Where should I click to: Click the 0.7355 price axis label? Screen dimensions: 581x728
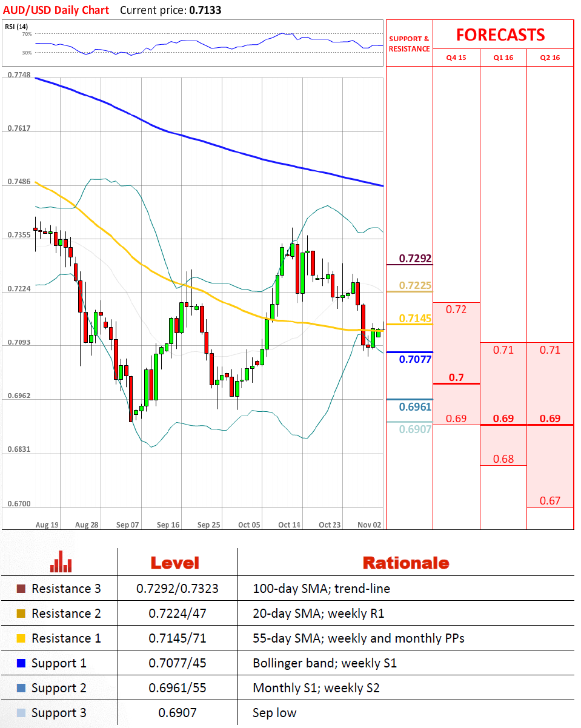19,235
